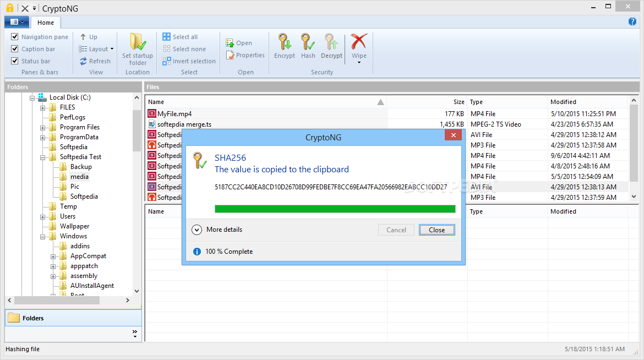The width and height of the screenshot is (644, 360).
Task: Open the Layout dropdown
Action: (x=96, y=49)
